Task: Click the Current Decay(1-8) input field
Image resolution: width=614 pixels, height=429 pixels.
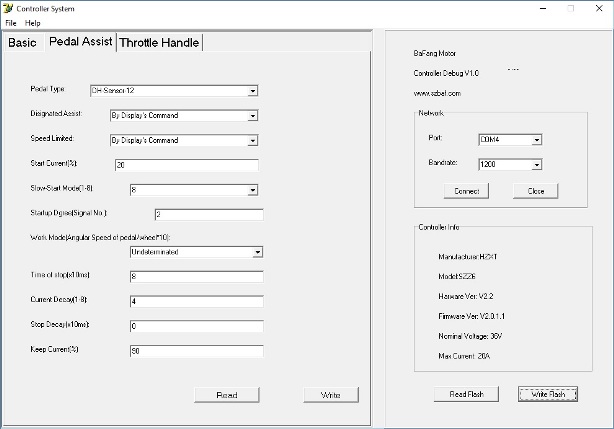Action: (197, 301)
